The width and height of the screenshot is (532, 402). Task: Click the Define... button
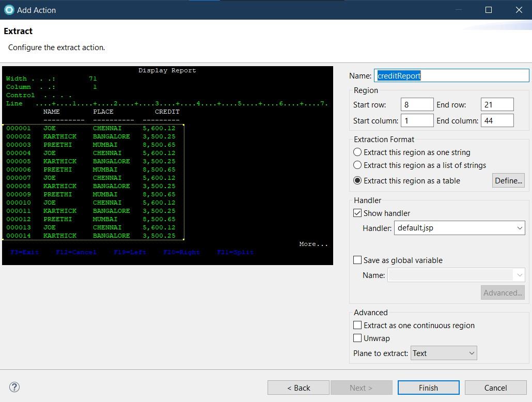(508, 181)
